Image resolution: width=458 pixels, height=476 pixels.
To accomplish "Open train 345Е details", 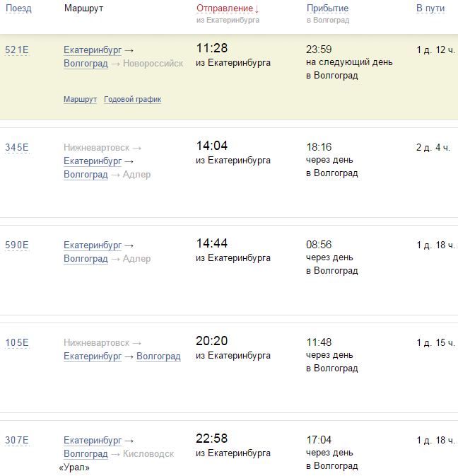I will pos(17,148).
